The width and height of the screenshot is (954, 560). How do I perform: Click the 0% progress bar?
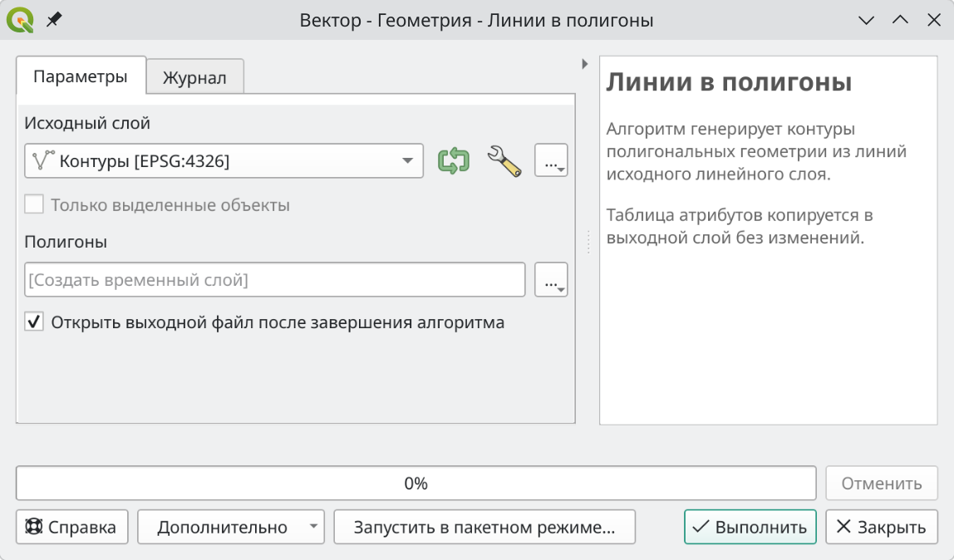click(x=416, y=484)
